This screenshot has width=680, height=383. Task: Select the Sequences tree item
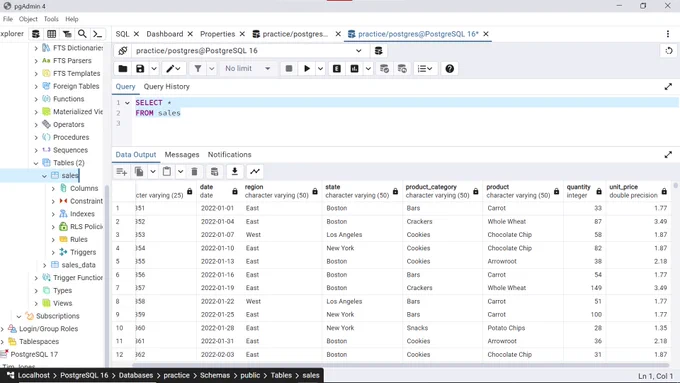point(70,150)
